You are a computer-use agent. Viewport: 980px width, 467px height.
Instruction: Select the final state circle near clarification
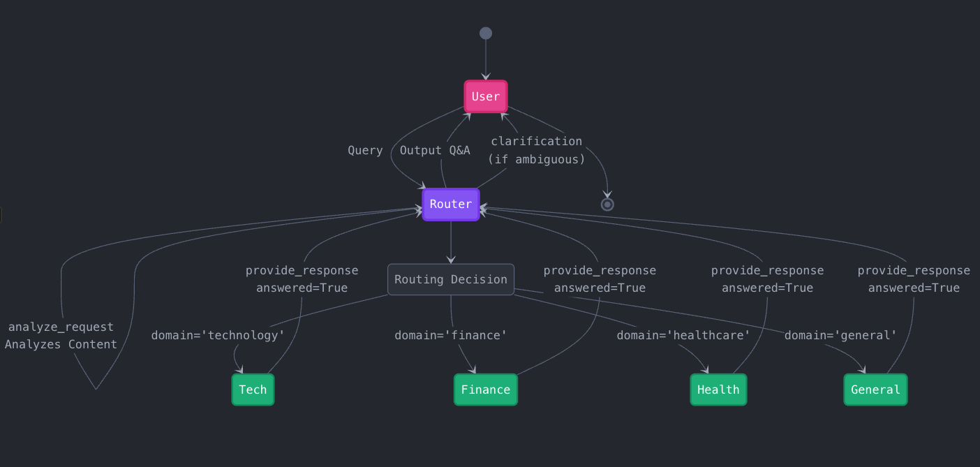coord(607,204)
